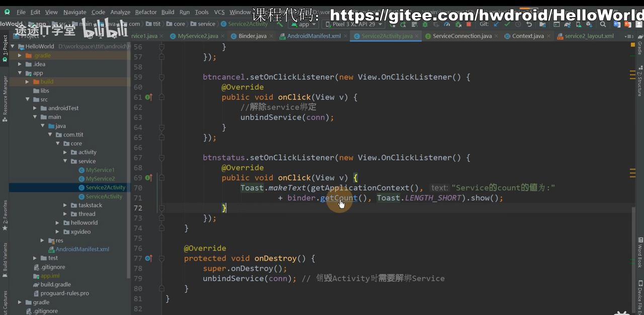Click the bug-shaped Debug app icon
Viewport: 644px width, 315px height.
point(425,24)
